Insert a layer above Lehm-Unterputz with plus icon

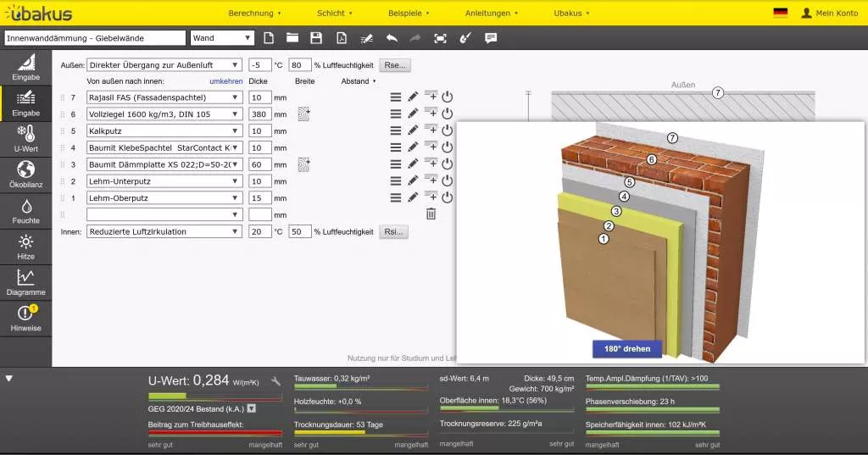click(x=431, y=180)
